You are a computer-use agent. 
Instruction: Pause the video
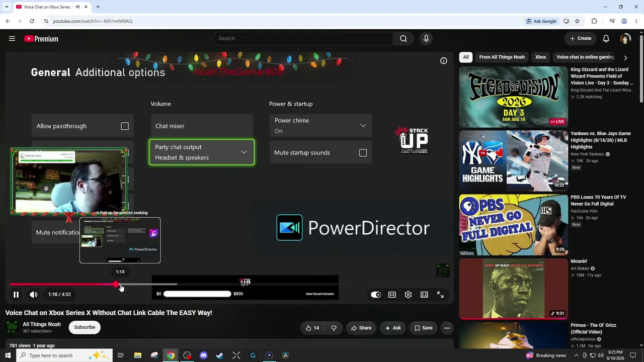(16, 295)
